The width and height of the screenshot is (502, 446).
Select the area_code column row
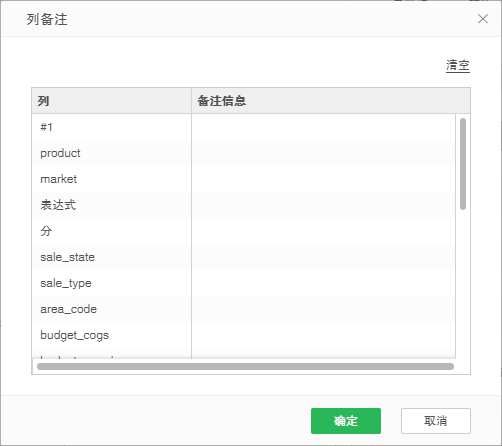[112, 309]
